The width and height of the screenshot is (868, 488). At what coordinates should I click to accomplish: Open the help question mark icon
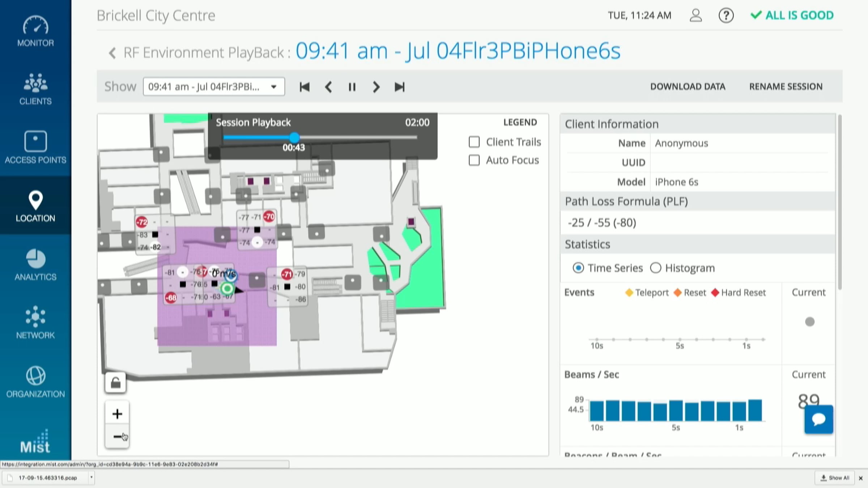726,16
